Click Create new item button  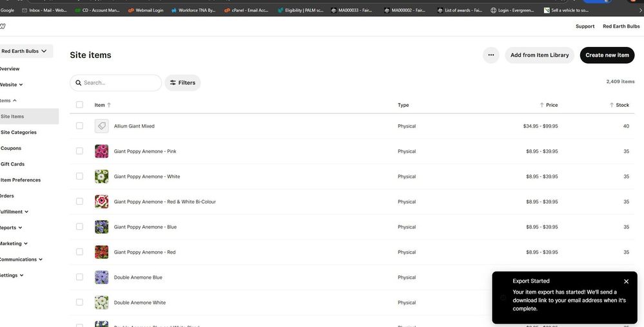tap(607, 55)
